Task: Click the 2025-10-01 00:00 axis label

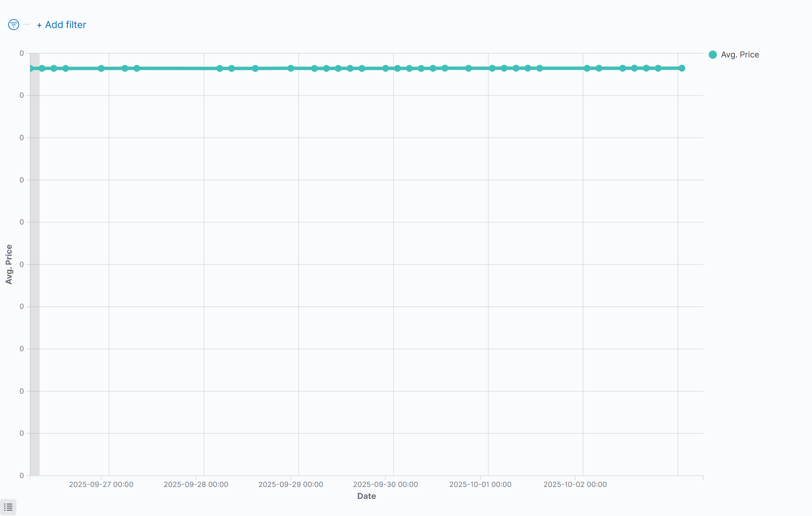Action: [480, 484]
